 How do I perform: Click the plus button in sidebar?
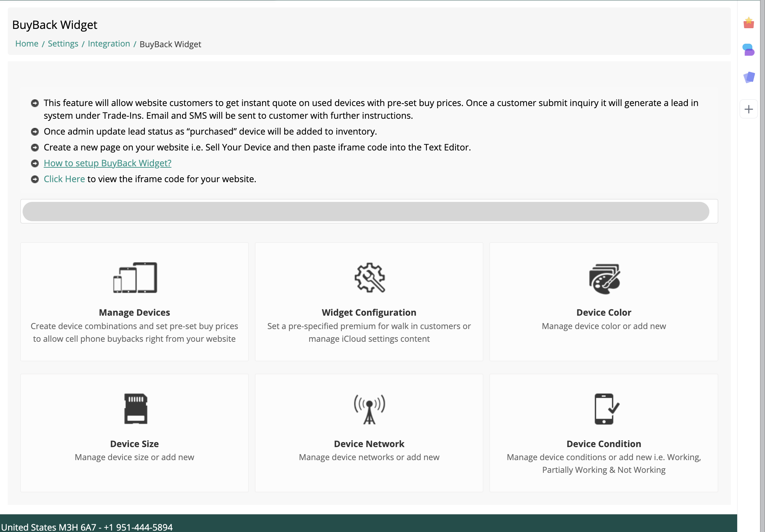(x=749, y=109)
